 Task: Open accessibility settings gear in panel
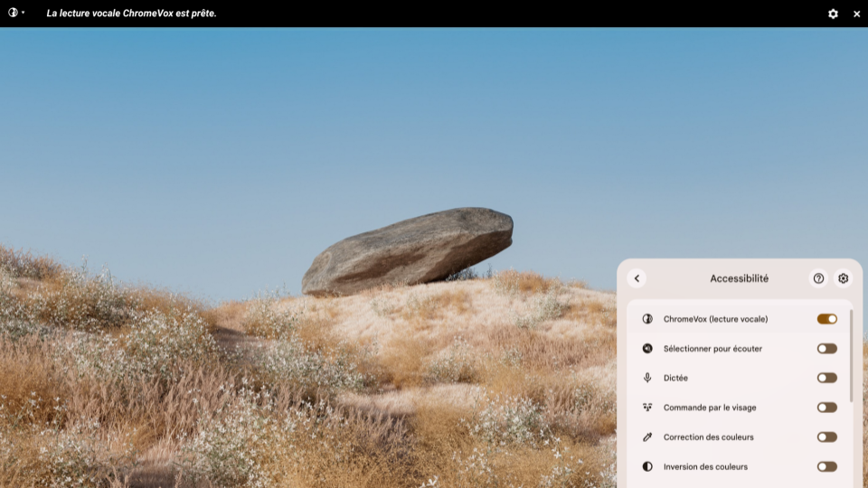click(x=843, y=278)
